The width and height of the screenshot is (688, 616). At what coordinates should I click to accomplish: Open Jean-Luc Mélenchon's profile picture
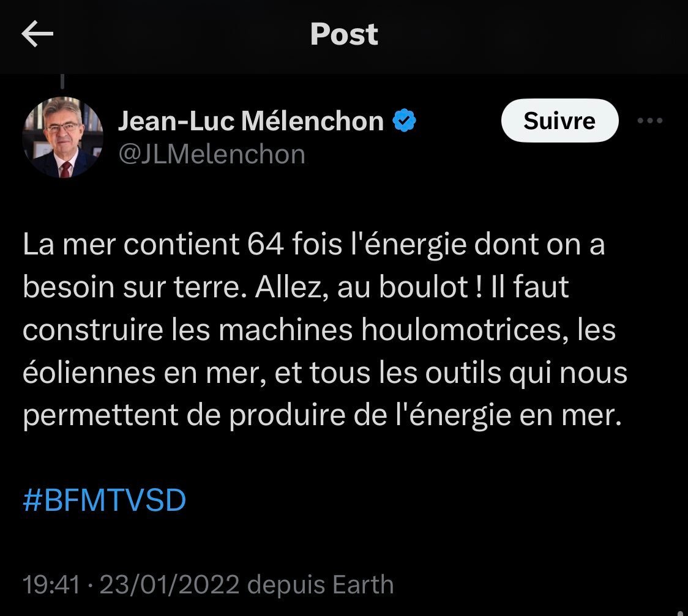(x=63, y=137)
